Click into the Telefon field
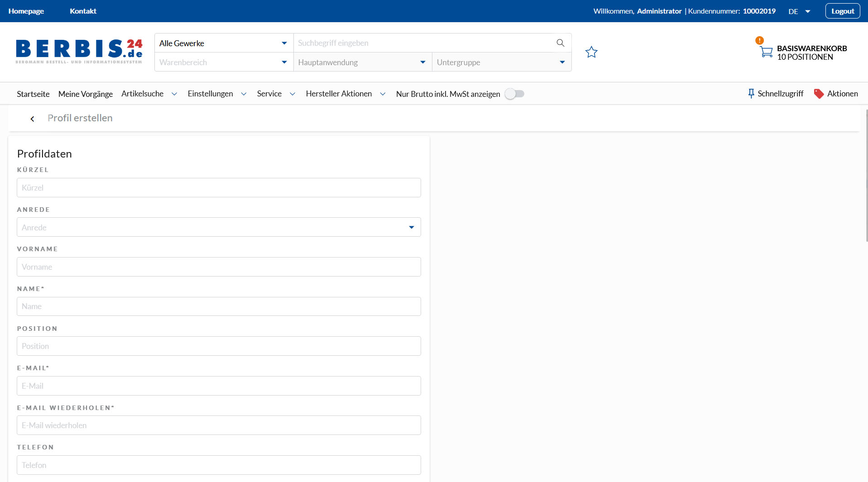This screenshot has height=482, width=868. [219, 465]
